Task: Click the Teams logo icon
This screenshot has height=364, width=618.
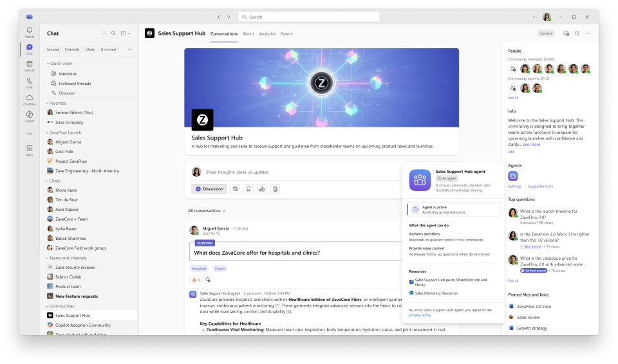Action: coord(30,17)
